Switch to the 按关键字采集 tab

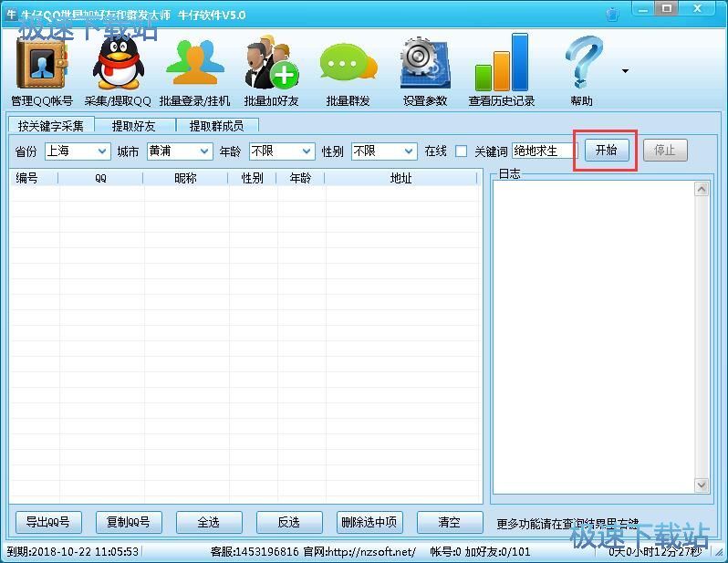coord(51,125)
